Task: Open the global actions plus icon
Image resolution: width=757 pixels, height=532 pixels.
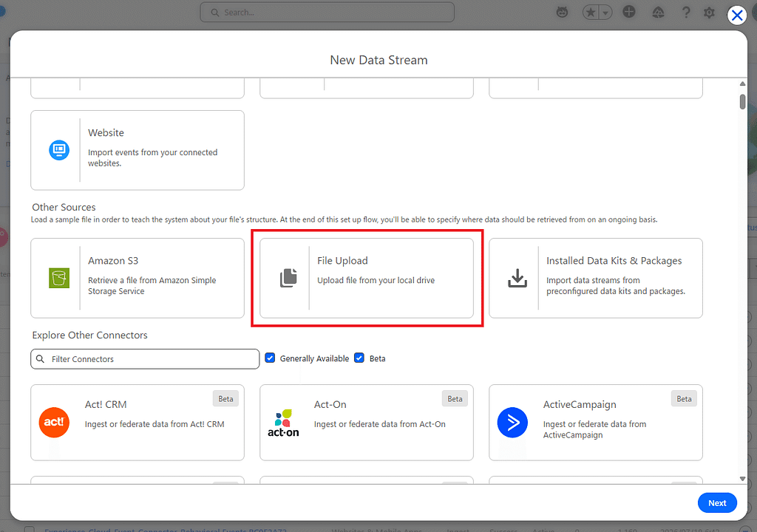Action: point(628,12)
